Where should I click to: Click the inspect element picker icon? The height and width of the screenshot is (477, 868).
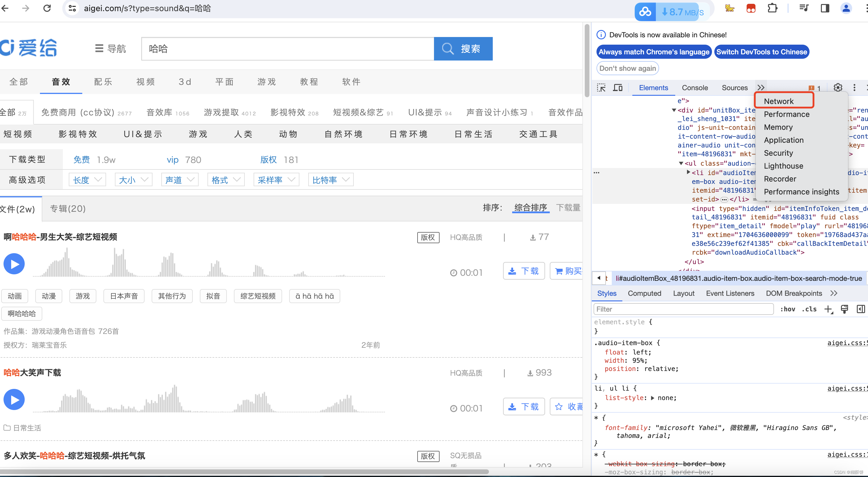601,88
